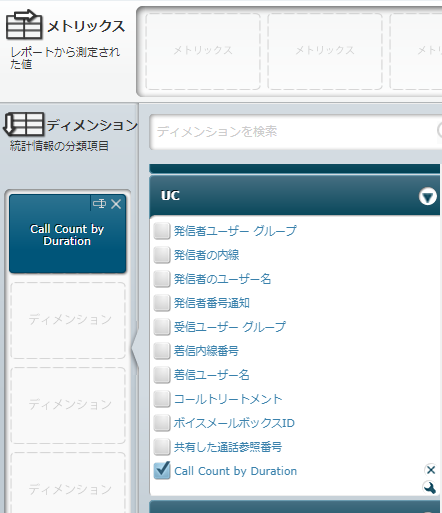Click the ボイスメールボックスID dimension label
The width and height of the screenshot is (442, 513).
coord(234,423)
